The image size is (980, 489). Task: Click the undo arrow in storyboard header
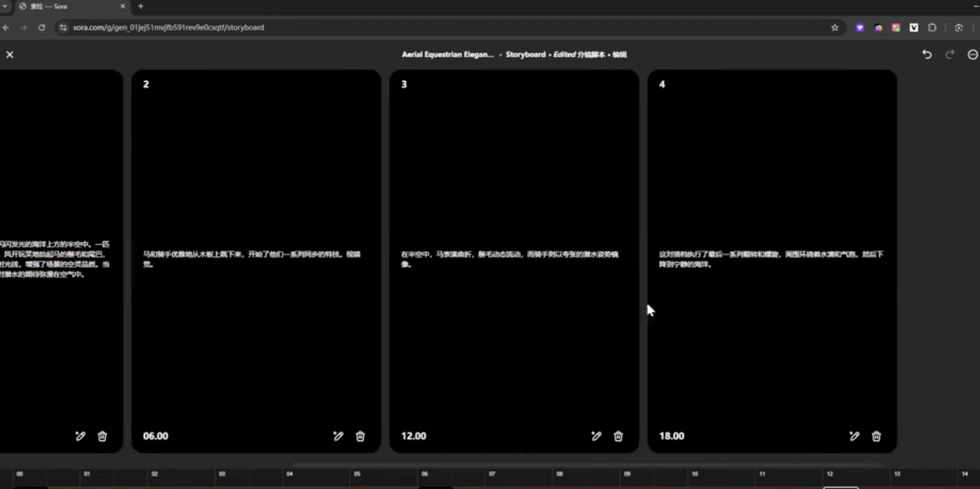(x=927, y=54)
